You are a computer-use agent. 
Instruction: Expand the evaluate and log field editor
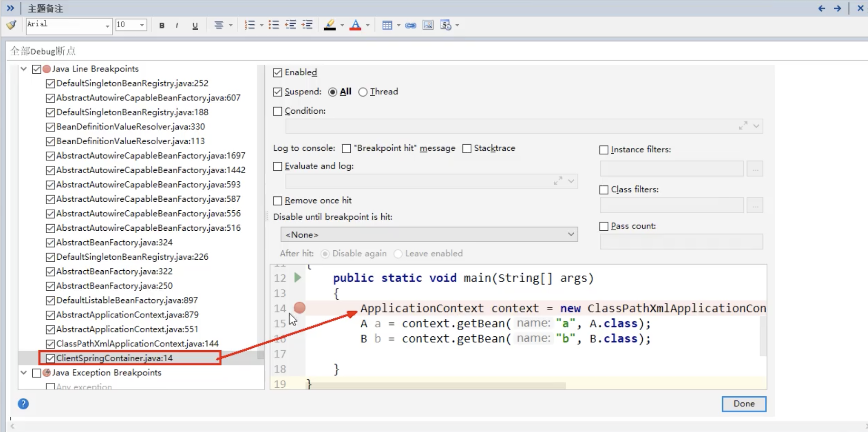click(x=558, y=181)
